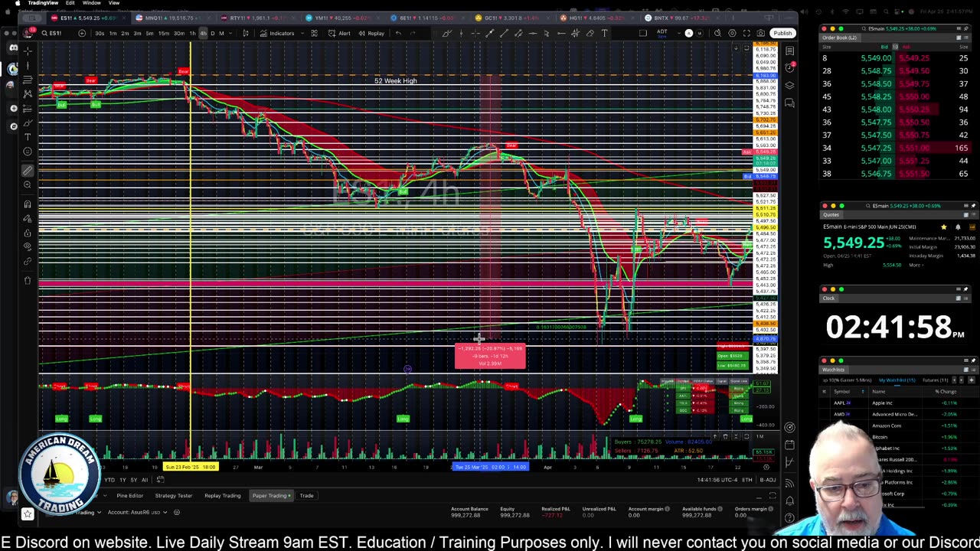This screenshot has width=980, height=551.
Task: Select the 1m timeframe
Action: 113,33
